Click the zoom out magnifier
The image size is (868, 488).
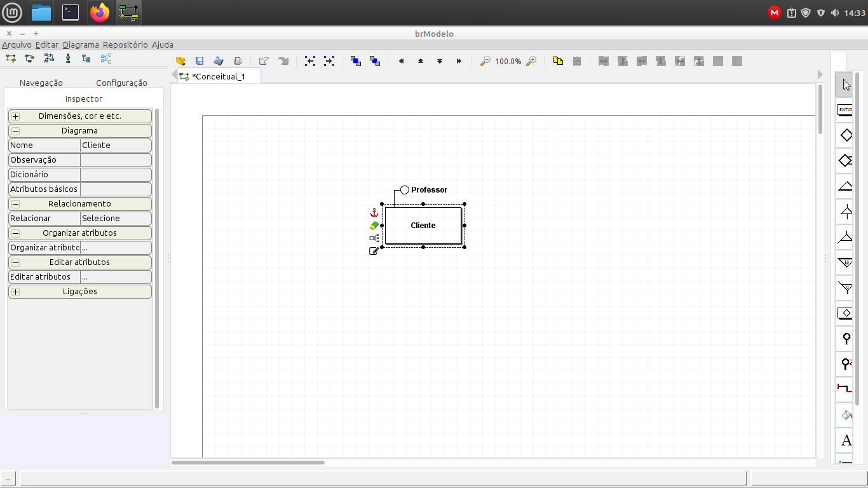[x=485, y=61]
